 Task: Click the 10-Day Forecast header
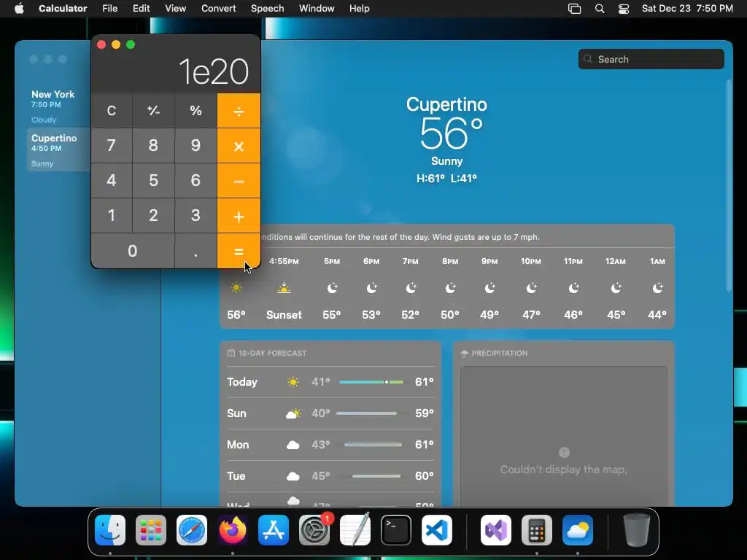[x=267, y=354]
